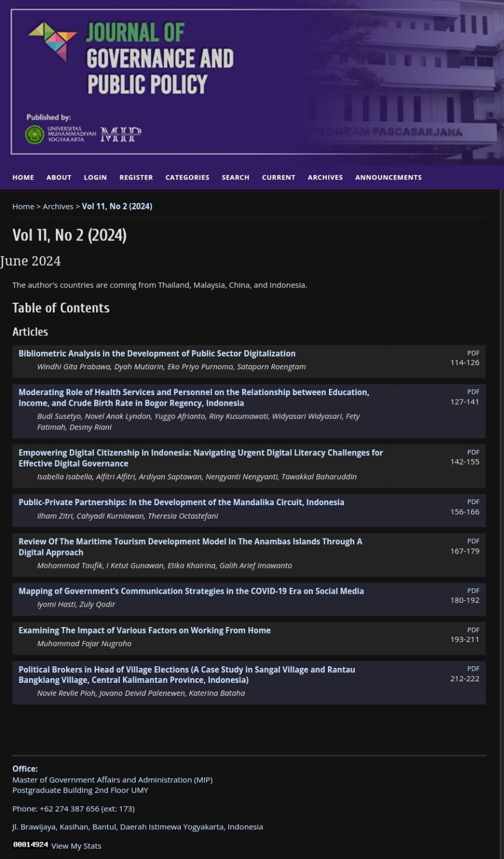Image resolution: width=504 pixels, height=859 pixels.
Task: Click the phone number '+62 274 387 656'
Action: [70, 809]
